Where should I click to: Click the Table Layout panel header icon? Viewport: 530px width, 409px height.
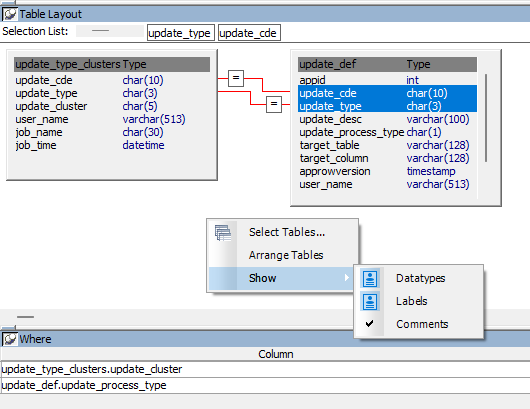9,14
